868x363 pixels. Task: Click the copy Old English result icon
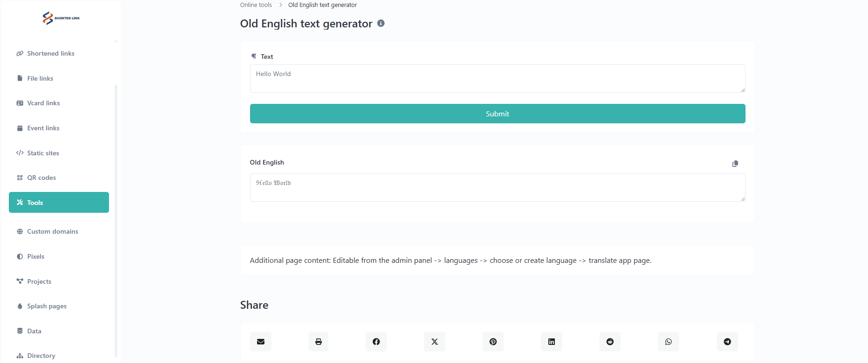[x=735, y=164]
